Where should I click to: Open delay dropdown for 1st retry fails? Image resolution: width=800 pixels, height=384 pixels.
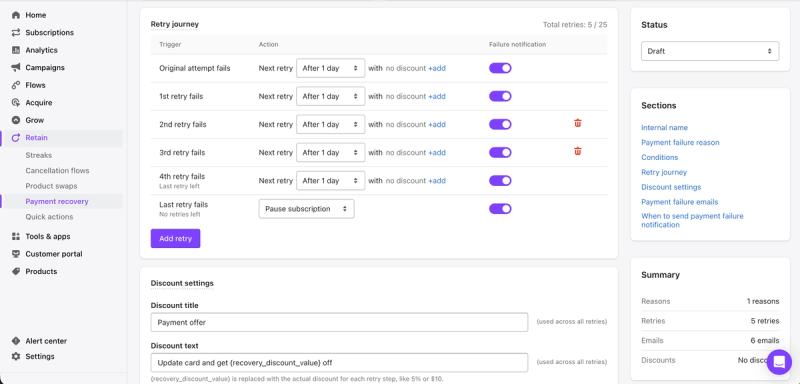(331, 96)
